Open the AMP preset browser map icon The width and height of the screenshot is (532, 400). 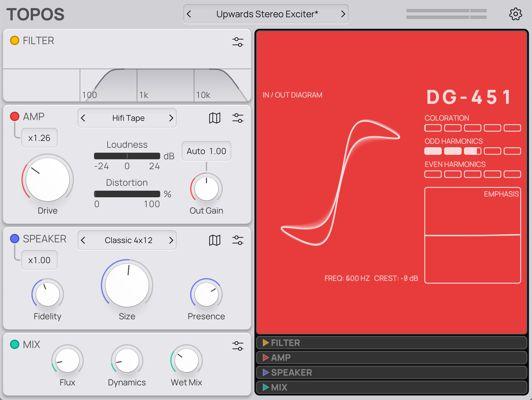(x=215, y=118)
